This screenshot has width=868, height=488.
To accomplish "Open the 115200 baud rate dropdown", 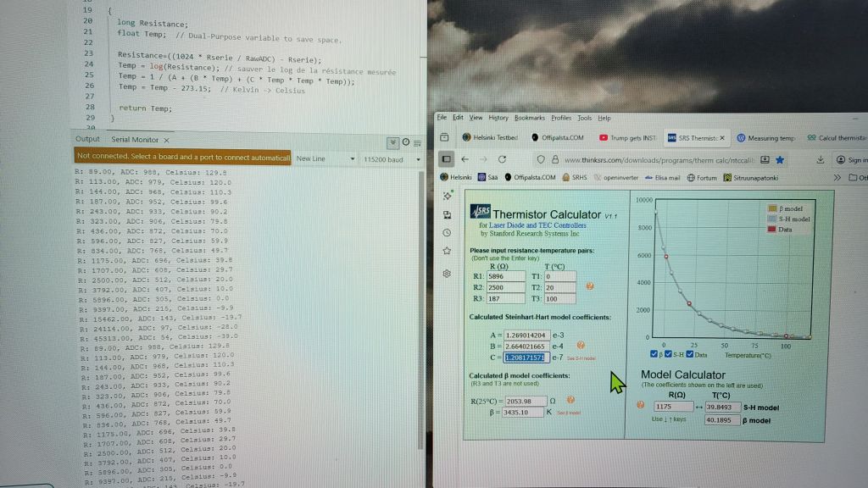I will tap(392, 158).
